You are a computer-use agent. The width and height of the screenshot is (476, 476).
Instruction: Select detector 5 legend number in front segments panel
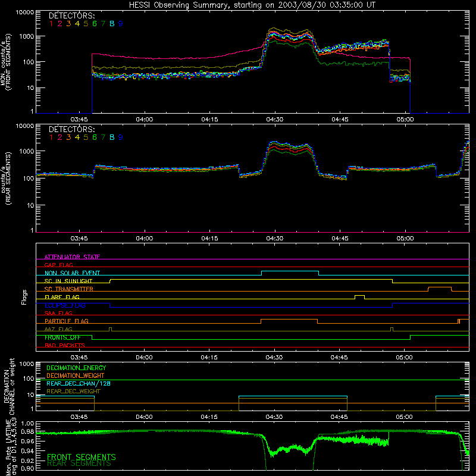(x=86, y=23)
